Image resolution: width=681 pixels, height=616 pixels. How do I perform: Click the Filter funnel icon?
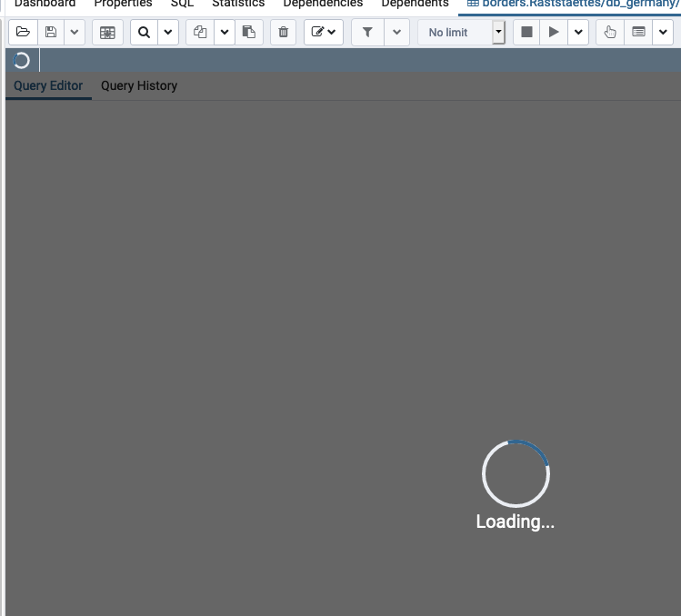tap(367, 33)
